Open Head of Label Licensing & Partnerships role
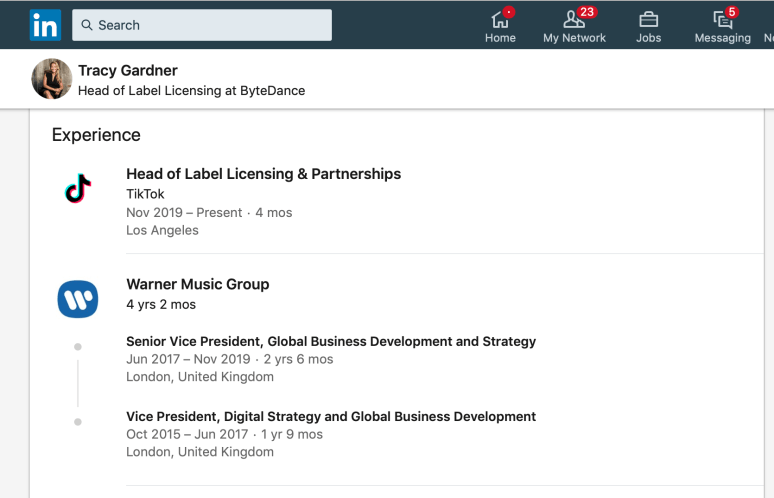Image resolution: width=774 pixels, height=498 pixels. pyautogui.click(x=263, y=174)
